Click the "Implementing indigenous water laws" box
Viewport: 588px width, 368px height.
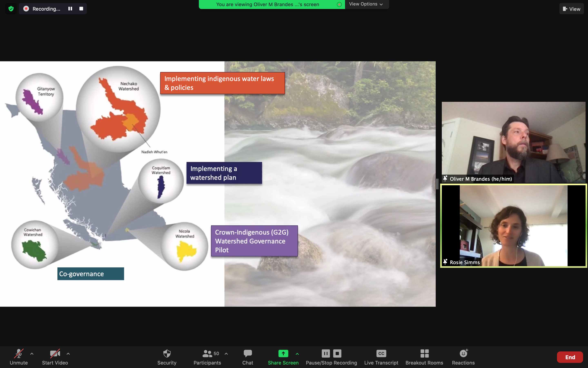click(222, 83)
